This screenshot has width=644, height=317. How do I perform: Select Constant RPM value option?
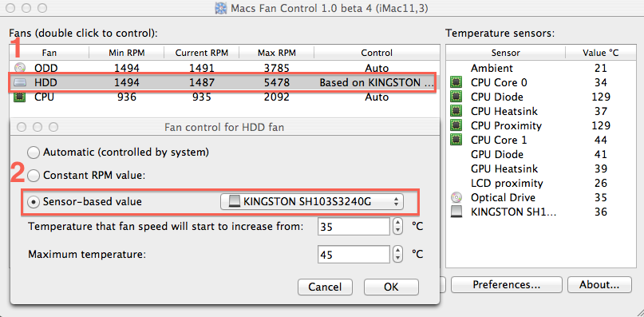click(x=34, y=176)
